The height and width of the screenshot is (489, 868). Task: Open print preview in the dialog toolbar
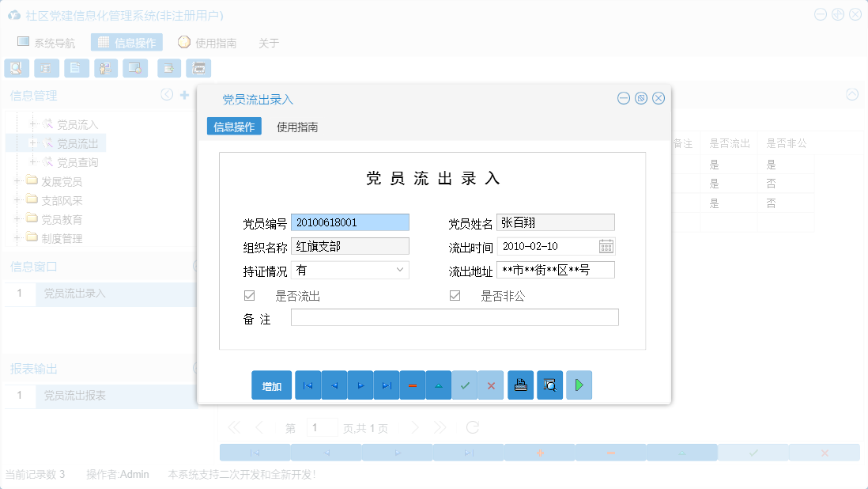(x=549, y=385)
